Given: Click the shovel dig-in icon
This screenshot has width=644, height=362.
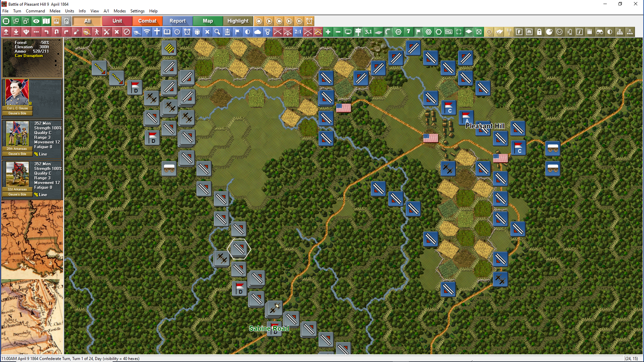Looking at the screenshot, I should click(x=76, y=32).
